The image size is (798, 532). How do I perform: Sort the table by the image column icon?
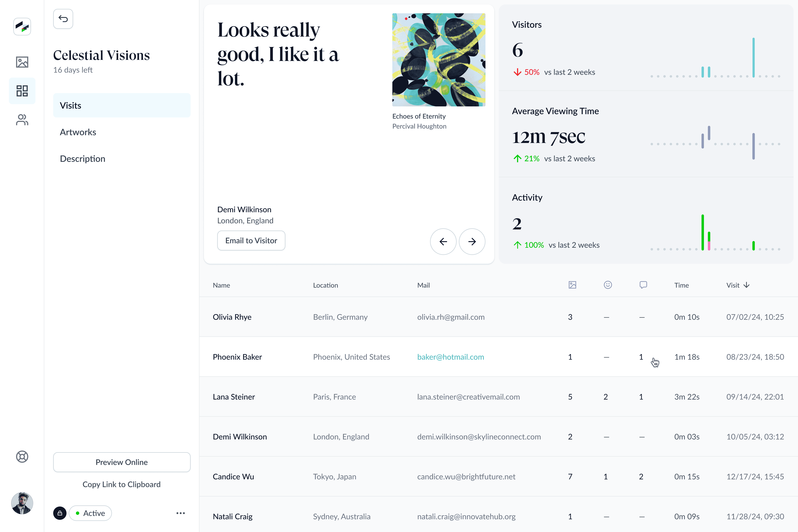tap(572, 285)
